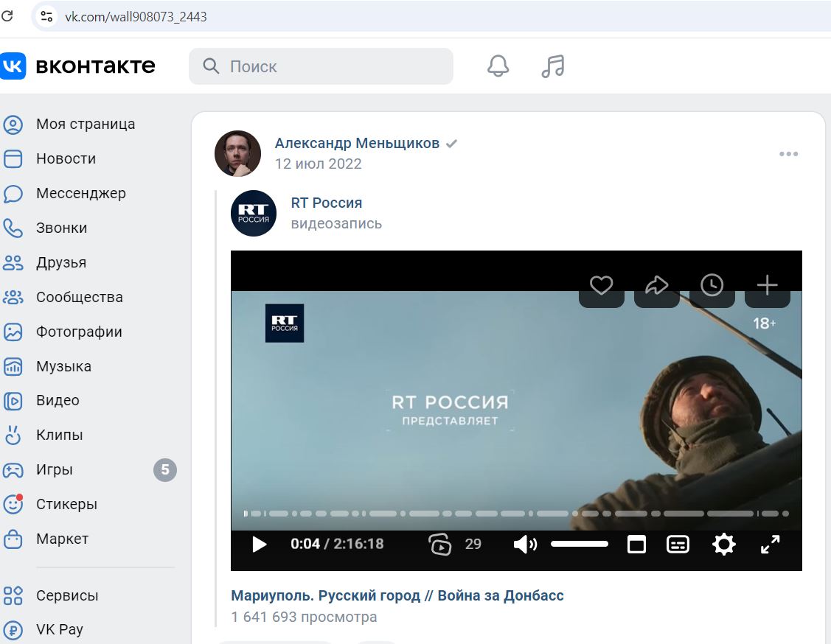Open post date 12 июл 2022
831x644 pixels.
point(318,164)
